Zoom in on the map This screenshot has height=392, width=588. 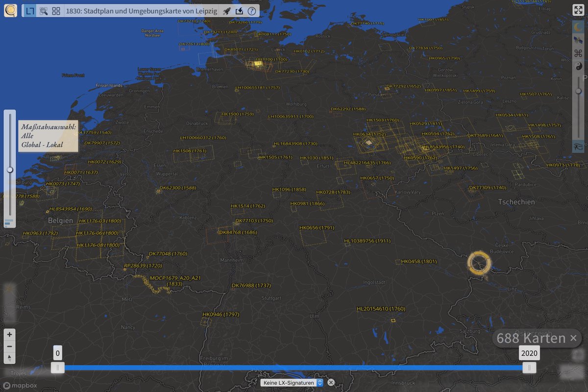[x=10, y=334]
